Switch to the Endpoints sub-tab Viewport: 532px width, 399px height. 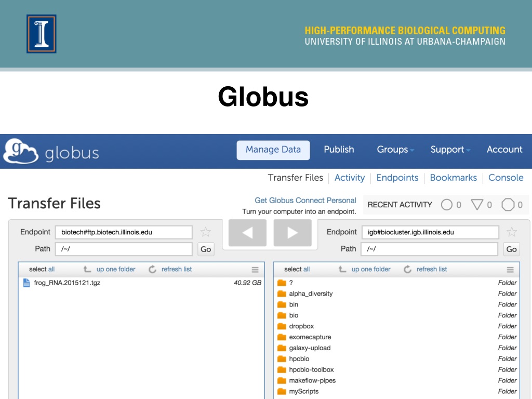(x=397, y=178)
